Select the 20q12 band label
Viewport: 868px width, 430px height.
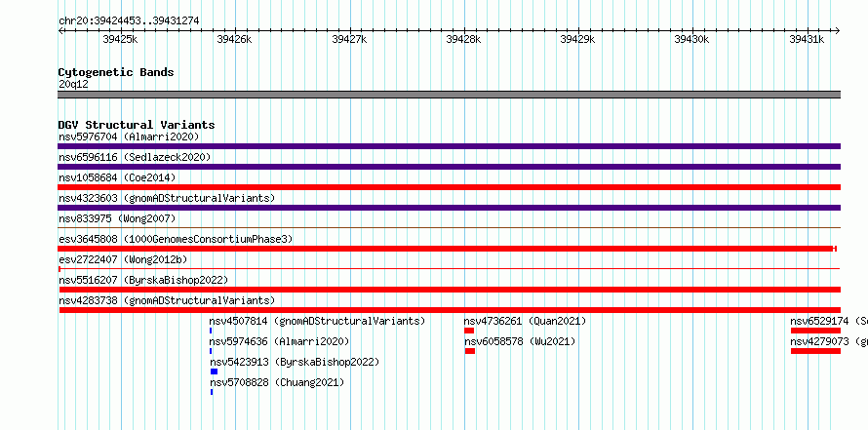pyautogui.click(x=73, y=85)
